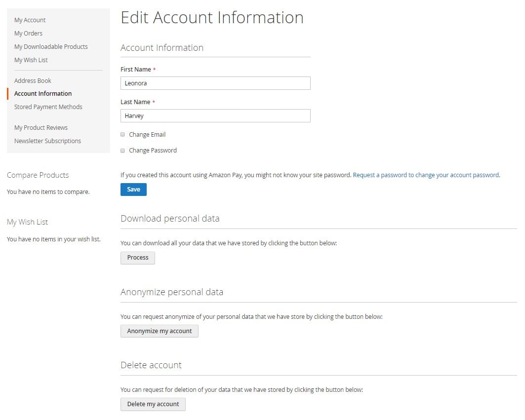The image size is (525, 420).
Task: Click the blue Save button
Action: pyautogui.click(x=133, y=190)
